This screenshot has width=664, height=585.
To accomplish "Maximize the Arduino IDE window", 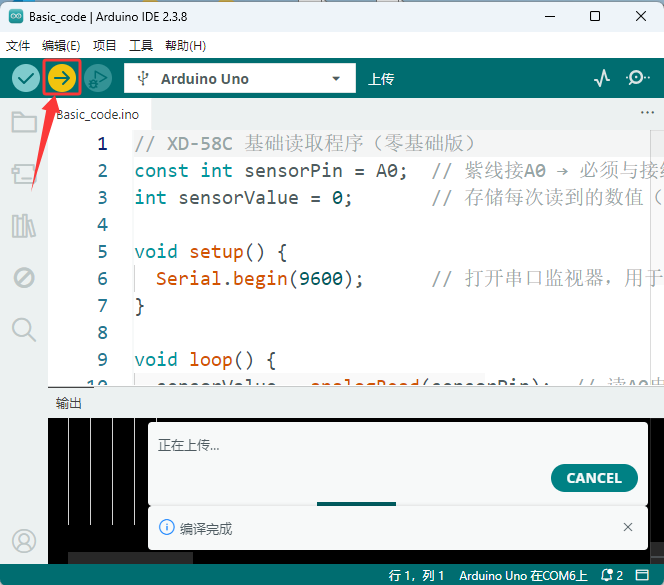I will point(595,17).
